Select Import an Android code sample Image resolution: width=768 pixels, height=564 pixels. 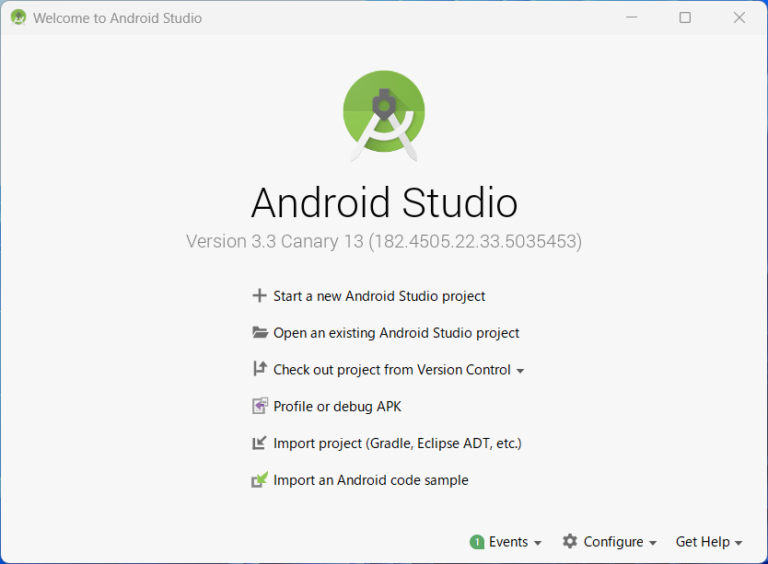[x=370, y=480]
